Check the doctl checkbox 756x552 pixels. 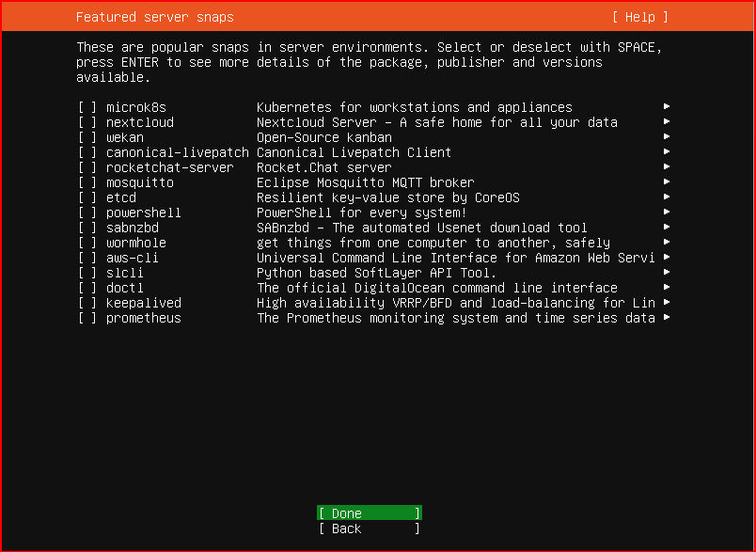tap(87, 288)
